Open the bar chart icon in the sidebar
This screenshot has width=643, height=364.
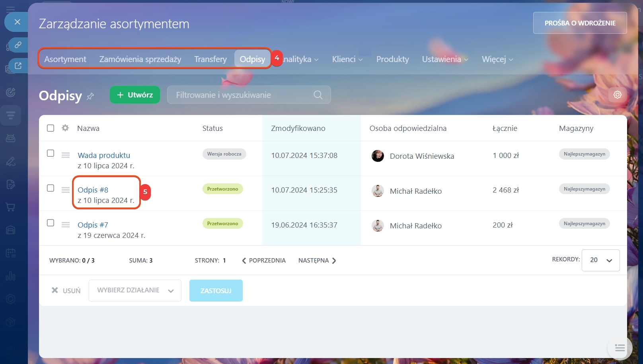pyautogui.click(x=11, y=276)
